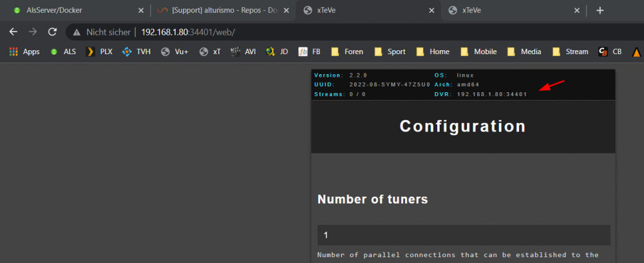Click the VLC cone bookmark icon

[636, 52]
